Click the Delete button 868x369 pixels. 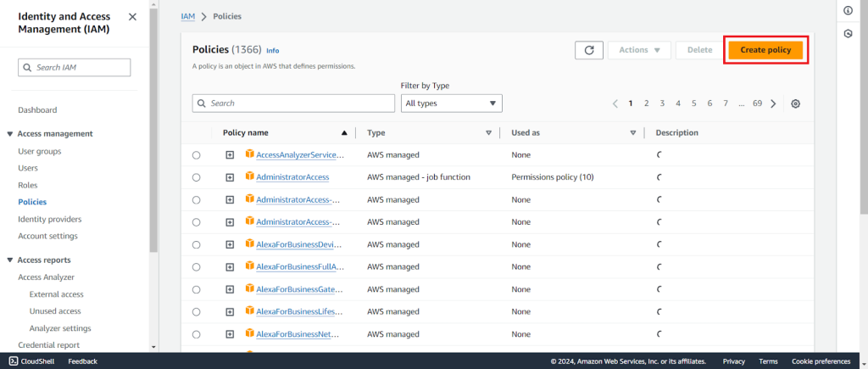[x=699, y=50]
